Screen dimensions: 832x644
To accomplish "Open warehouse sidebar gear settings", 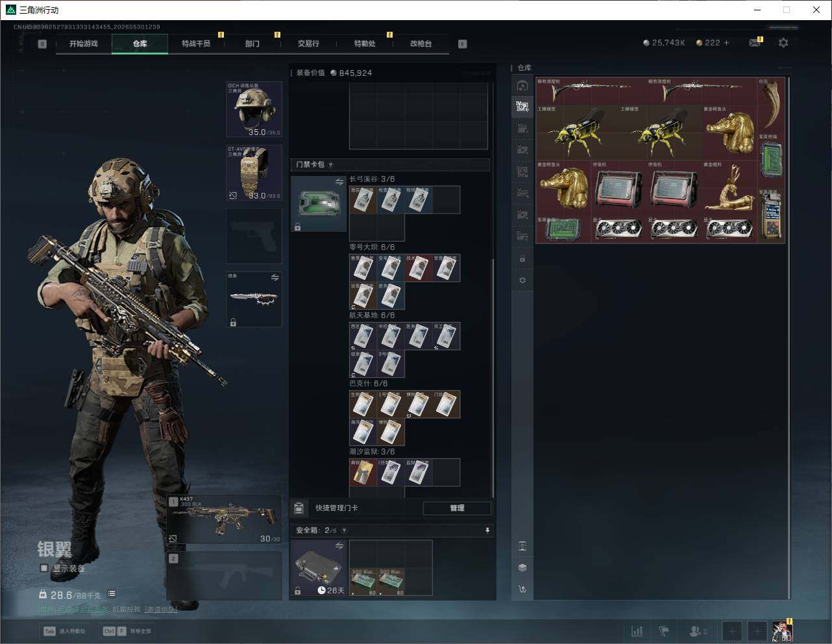I will [522, 280].
